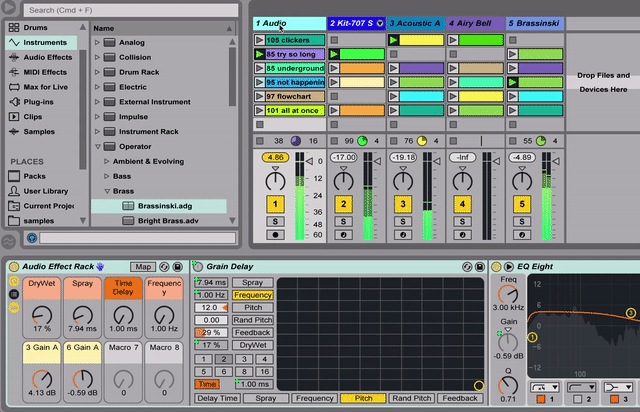Click the stop button in track 1 Audio
This screenshot has width=640, height=412.
[x=260, y=141]
